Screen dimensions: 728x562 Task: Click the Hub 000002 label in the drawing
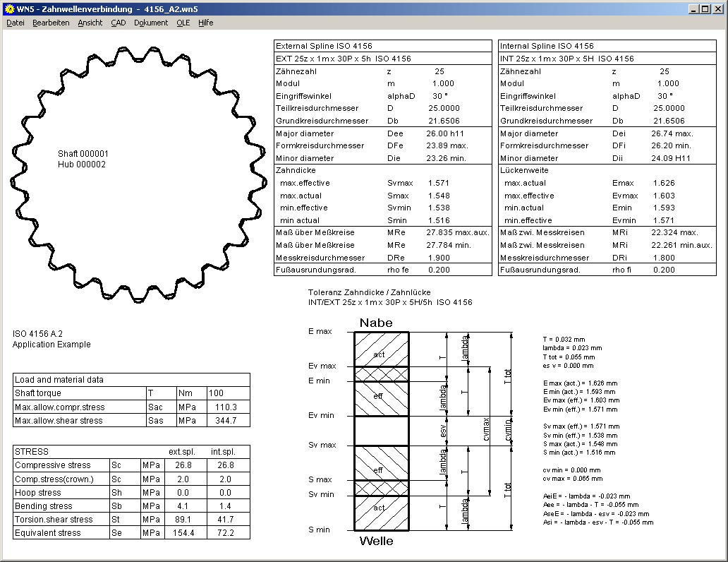point(81,165)
